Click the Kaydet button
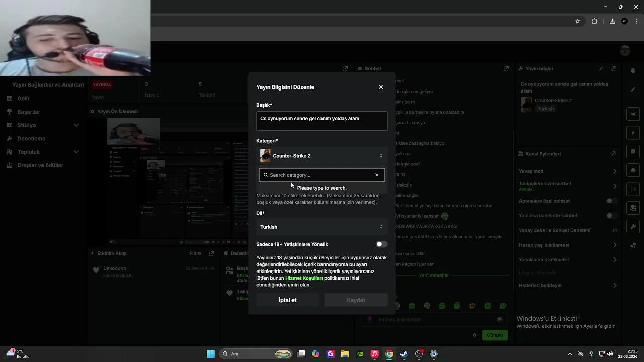The width and height of the screenshot is (644, 362). (x=356, y=300)
